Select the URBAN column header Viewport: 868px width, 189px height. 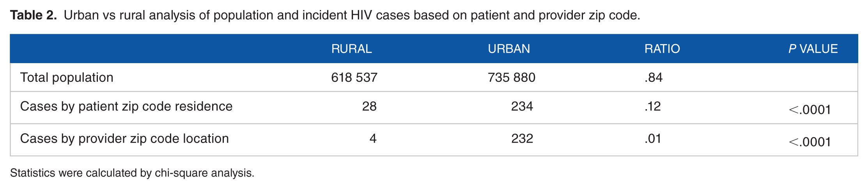[509, 49]
